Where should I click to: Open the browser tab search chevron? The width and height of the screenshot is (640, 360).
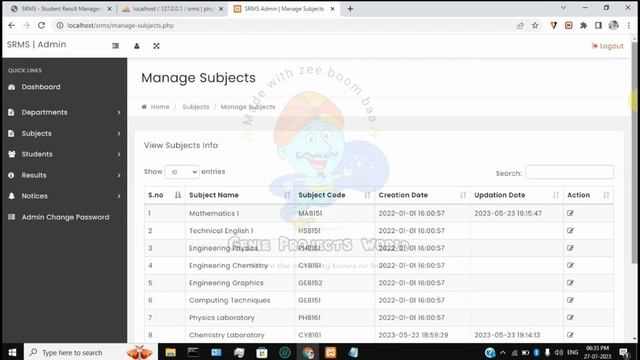[x=563, y=8]
